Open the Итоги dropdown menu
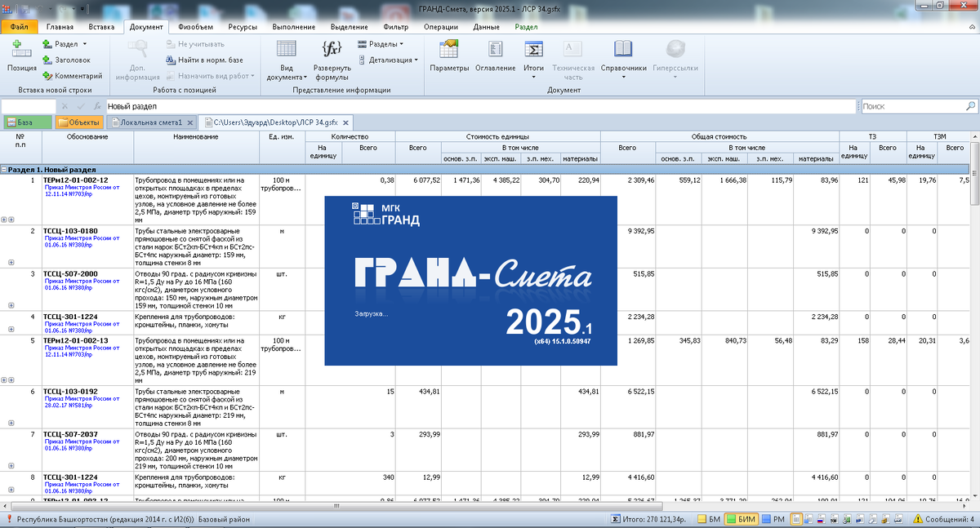 (534, 59)
